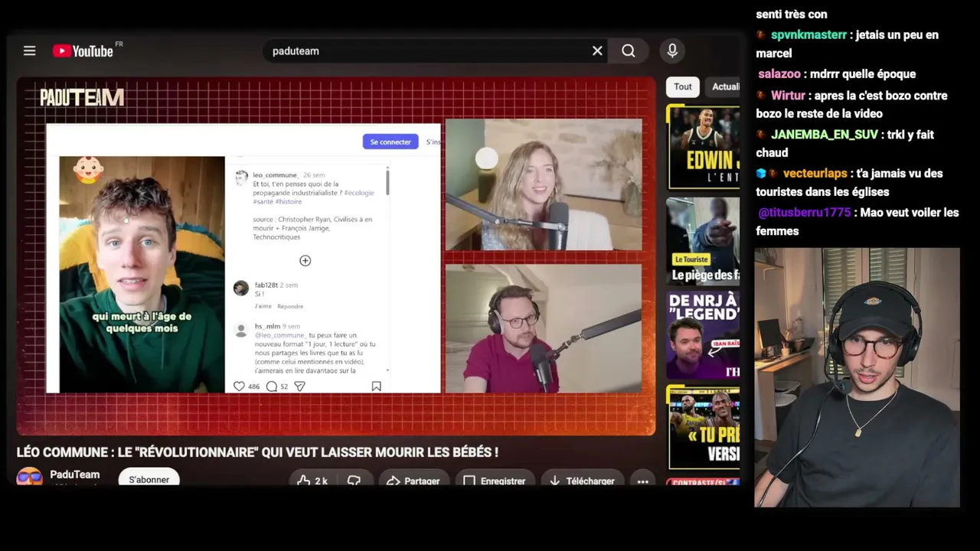The image size is (980, 551).
Task: Click the comment bubble icon showing 52
Action: pos(271,386)
